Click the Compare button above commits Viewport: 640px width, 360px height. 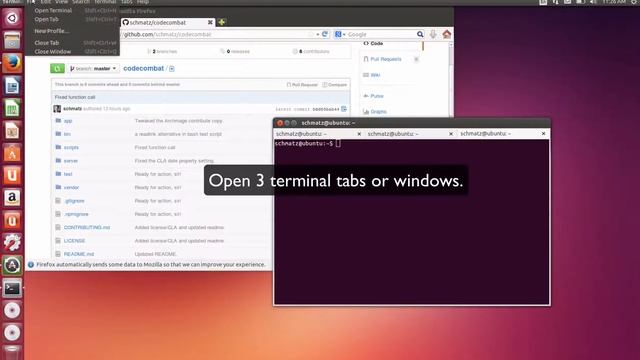335,85
